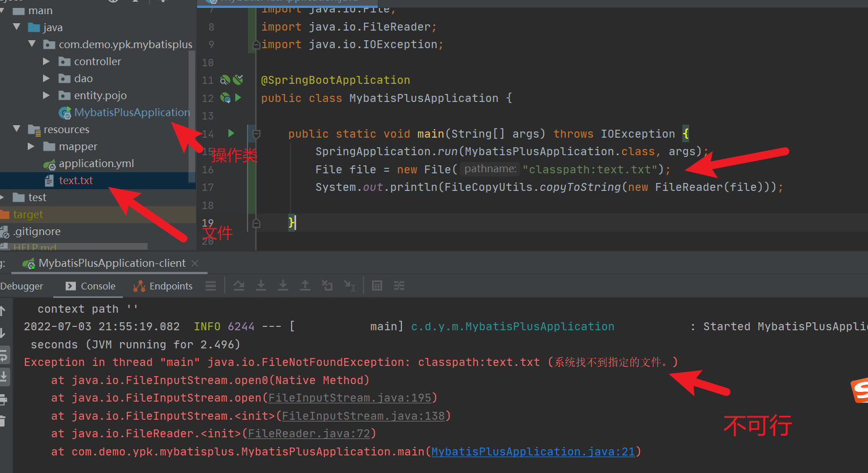Toggle soft-wrap in the console sidebar
Screen dimensions: 868x473
coord(3,356)
